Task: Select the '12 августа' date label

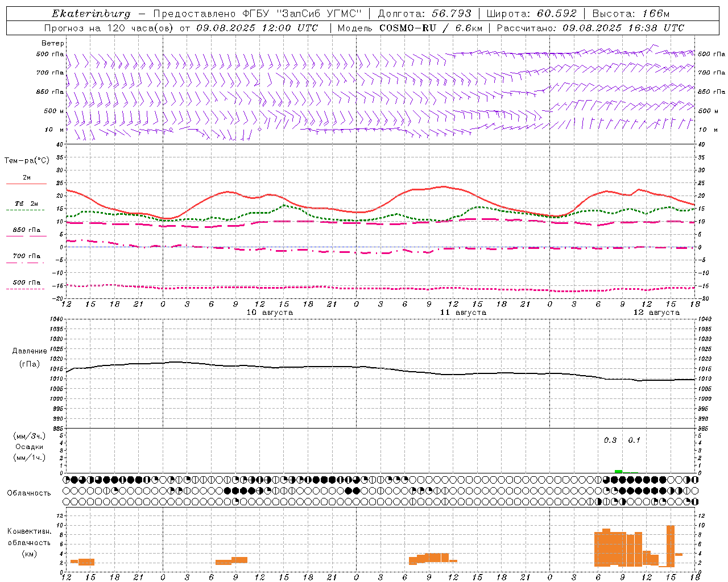Action: [656, 313]
